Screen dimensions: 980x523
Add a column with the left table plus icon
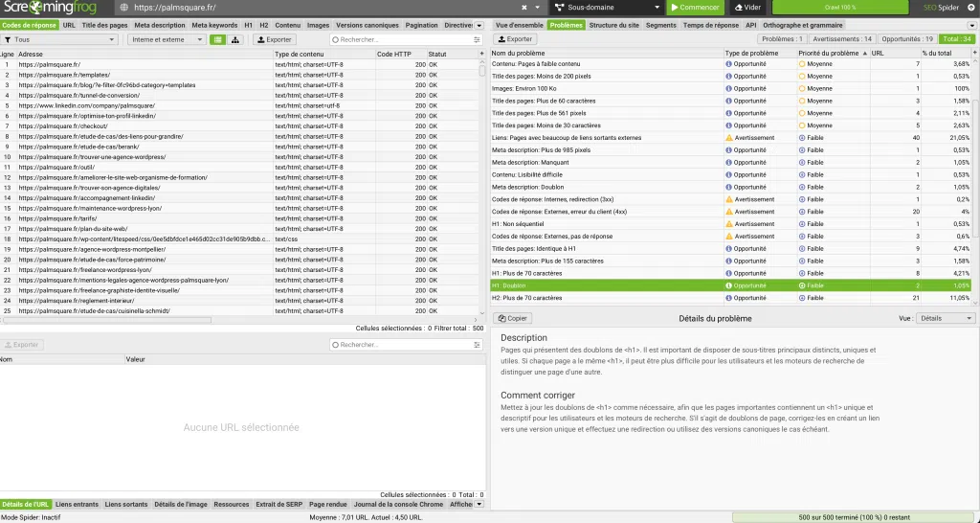[482, 54]
